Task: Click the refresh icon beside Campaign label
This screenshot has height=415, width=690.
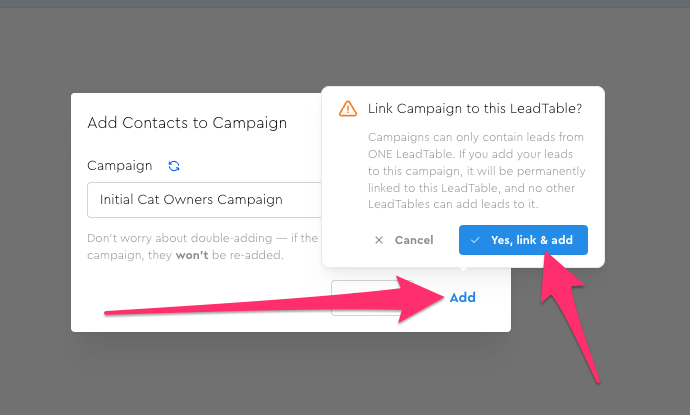Action: click(x=174, y=166)
